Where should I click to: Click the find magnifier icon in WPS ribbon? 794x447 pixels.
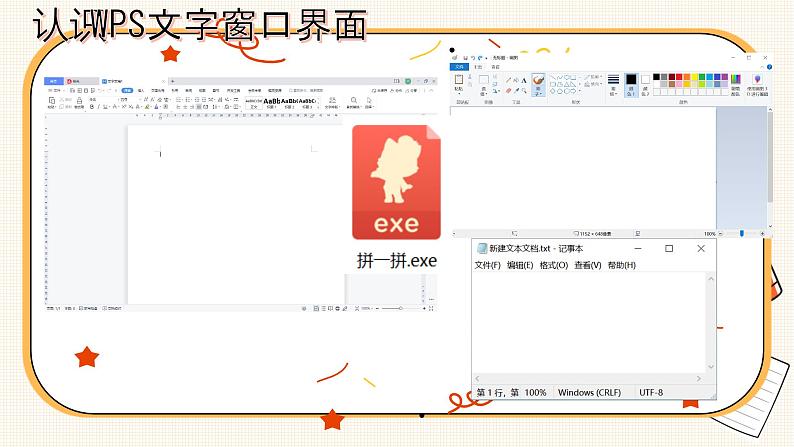[354, 100]
